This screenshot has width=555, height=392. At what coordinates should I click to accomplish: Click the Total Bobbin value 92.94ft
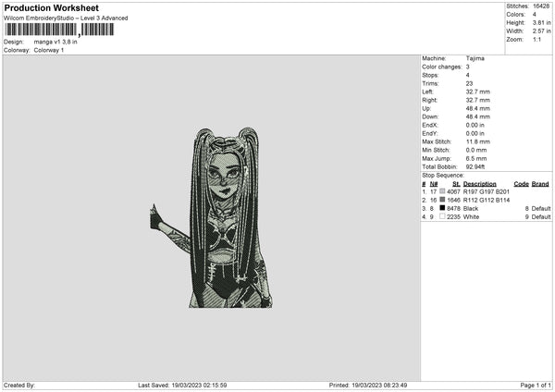click(x=475, y=166)
